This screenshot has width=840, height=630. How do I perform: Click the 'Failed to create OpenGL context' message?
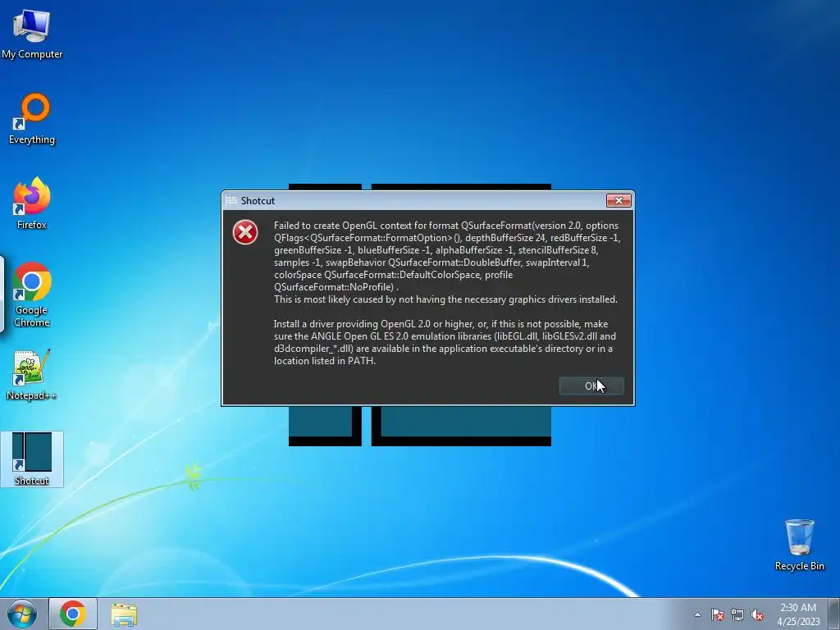[447, 262]
